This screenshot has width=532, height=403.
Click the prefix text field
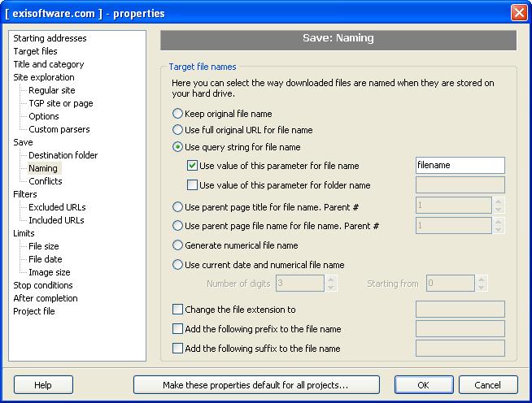(460, 328)
